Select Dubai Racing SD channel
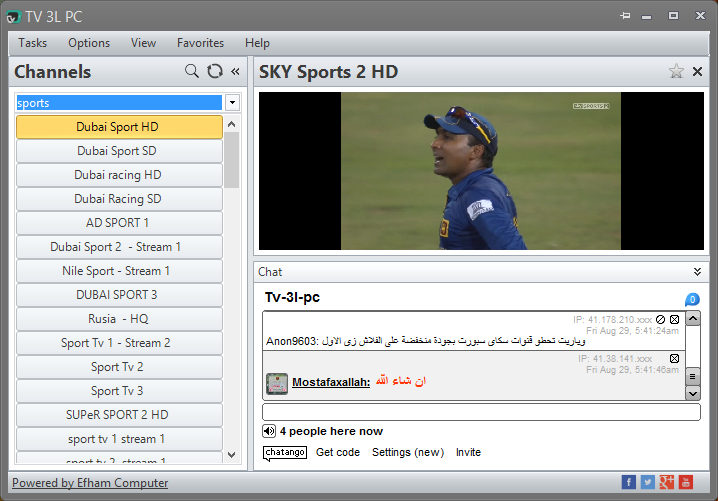718x501 pixels. [x=119, y=199]
